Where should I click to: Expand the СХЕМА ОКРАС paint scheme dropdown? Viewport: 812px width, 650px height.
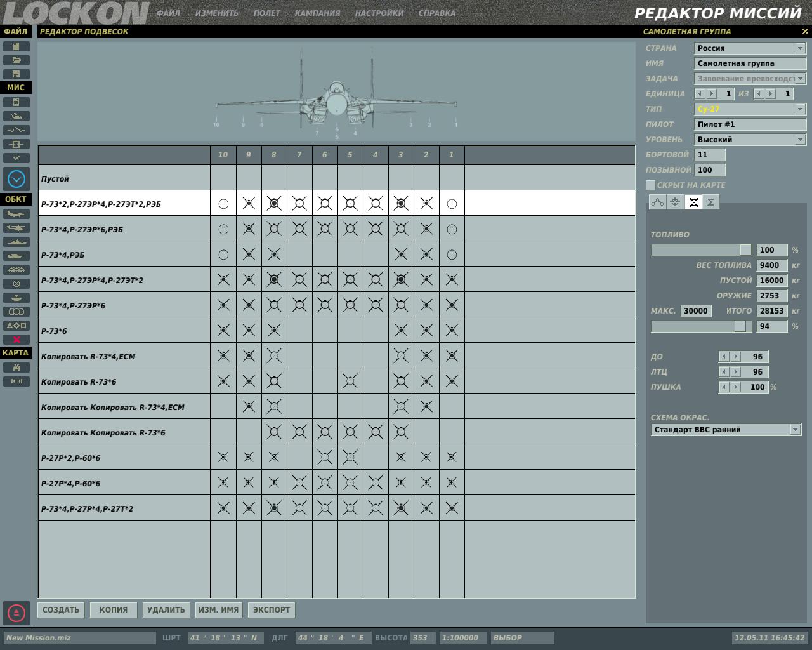795,430
